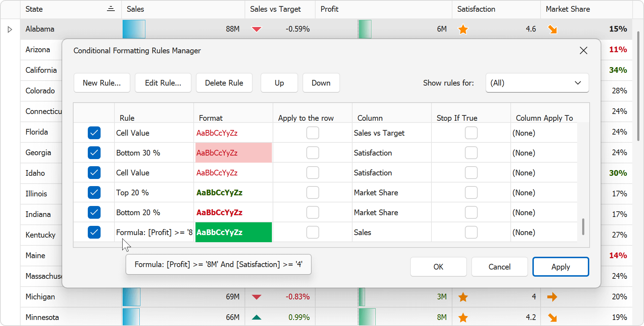Click the star icon in Minnesota's Satisfaction cell
Screen dimensions: 644x326
pos(463,317)
